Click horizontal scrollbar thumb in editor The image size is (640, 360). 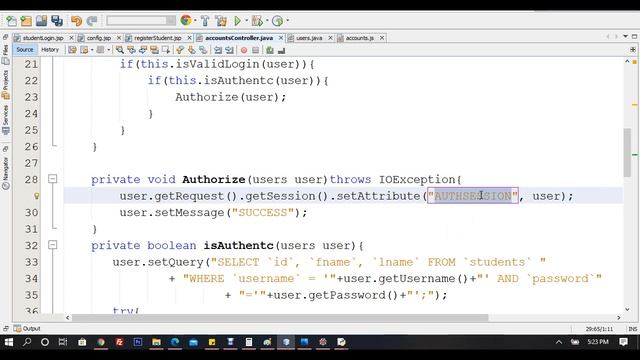[280, 318]
